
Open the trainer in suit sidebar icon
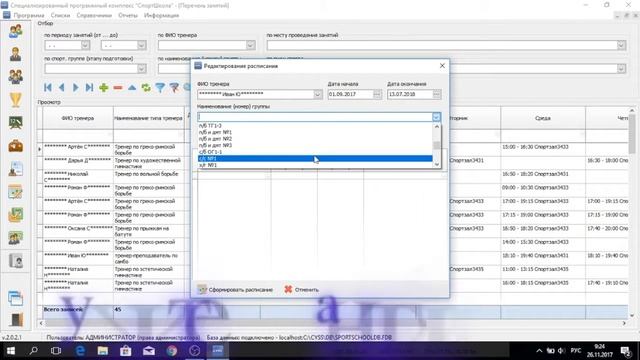point(16,54)
